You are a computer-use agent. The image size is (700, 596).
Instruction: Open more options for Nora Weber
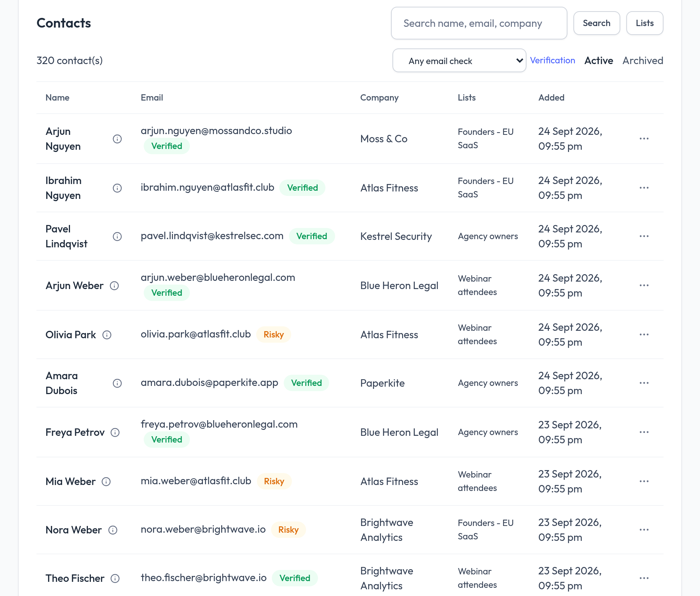pyautogui.click(x=644, y=530)
